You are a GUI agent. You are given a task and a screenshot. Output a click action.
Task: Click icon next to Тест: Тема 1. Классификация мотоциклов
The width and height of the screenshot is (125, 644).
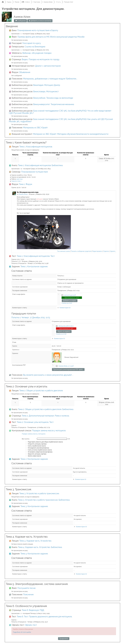click(x=10, y=256)
